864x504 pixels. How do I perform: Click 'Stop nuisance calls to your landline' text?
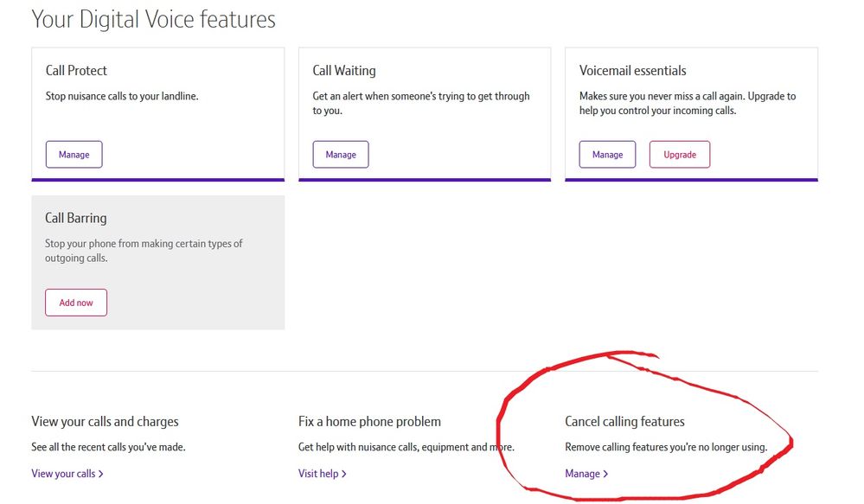122,96
